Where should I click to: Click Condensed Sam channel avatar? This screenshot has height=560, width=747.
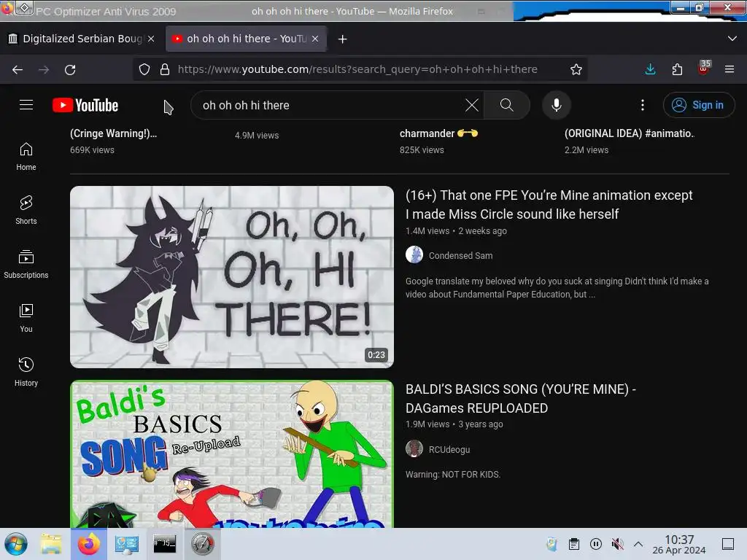[x=414, y=254]
